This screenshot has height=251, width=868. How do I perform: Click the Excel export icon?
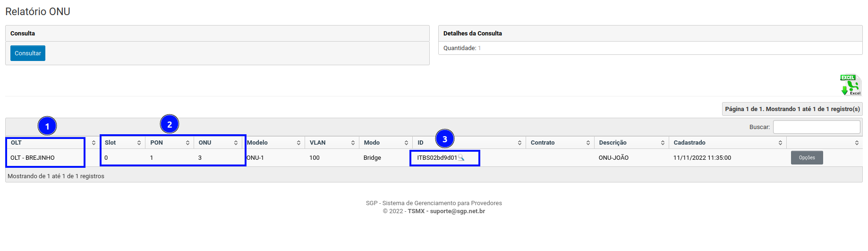point(851,85)
